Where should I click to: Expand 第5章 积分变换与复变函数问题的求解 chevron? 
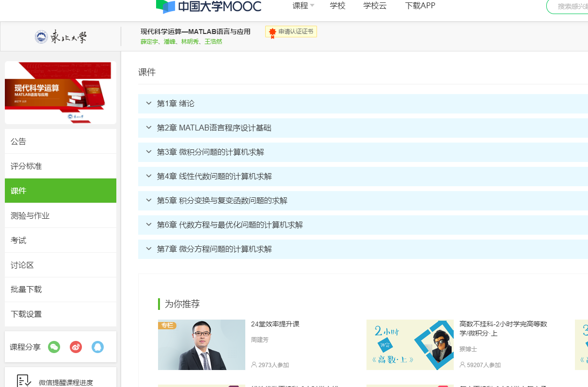[x=149, y=200]
